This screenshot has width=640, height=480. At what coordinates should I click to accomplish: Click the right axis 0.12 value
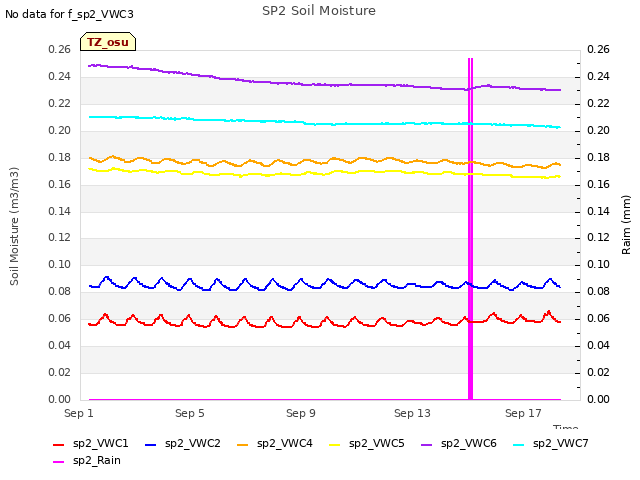[x=598, y=238]
